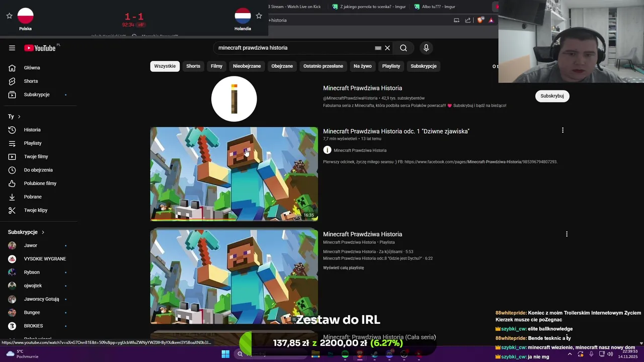644x362 pixels.
Task: Play the first video thumbnail with 16:35 duration
Action: pos(234,174)
